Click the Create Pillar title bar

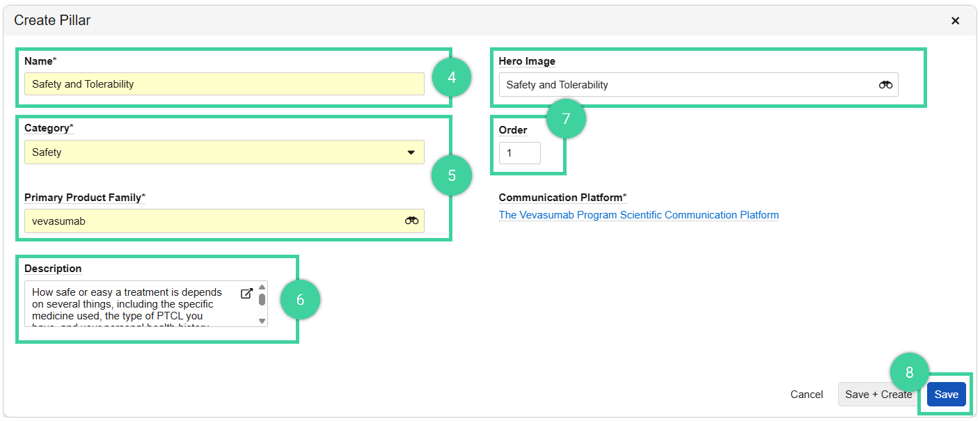coord(52,20)
